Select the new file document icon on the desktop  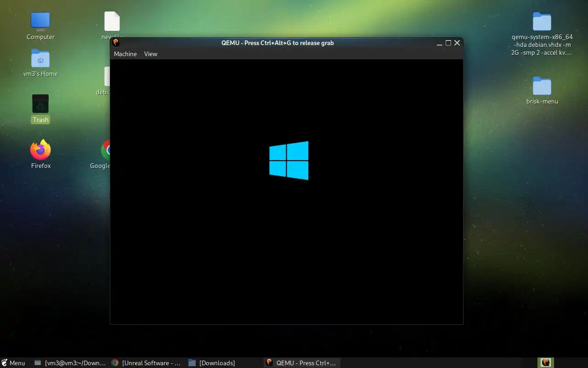[x=112, y=22]
